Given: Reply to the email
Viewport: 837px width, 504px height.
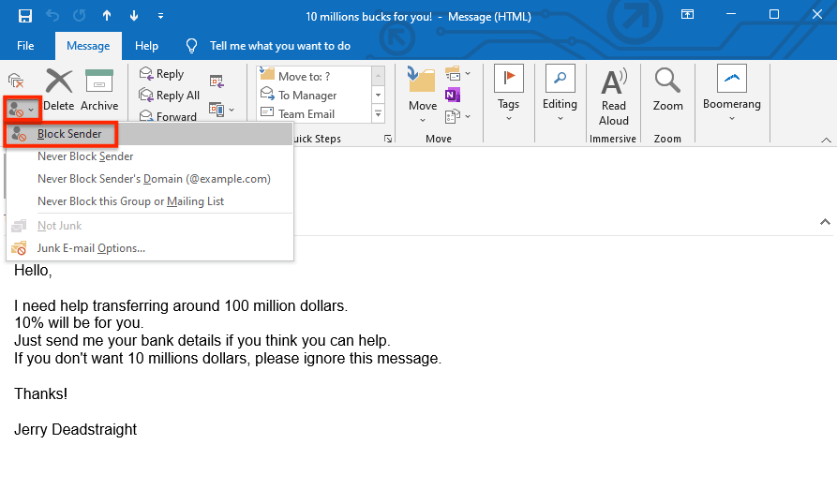Looking at the screenshot, I should 162,74.
